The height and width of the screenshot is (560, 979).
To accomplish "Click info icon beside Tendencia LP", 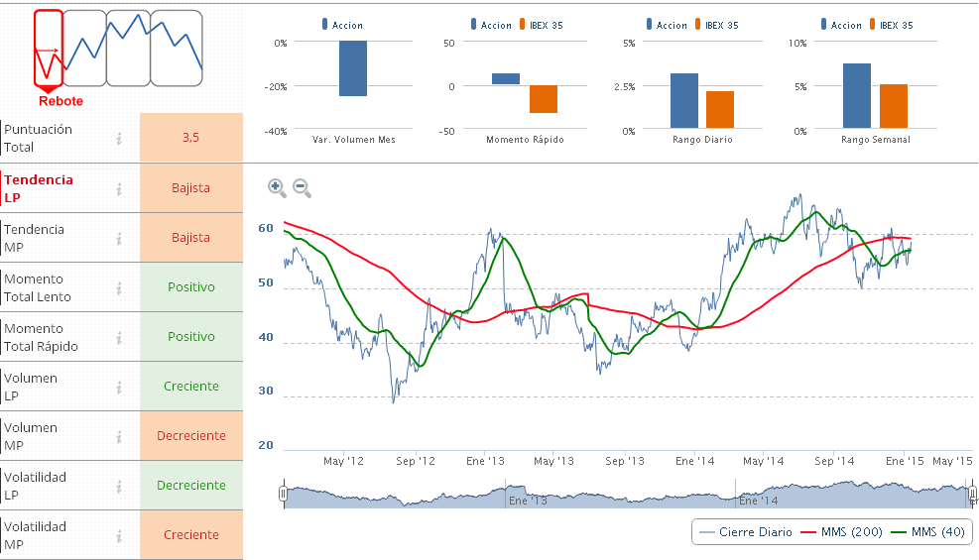I will point(119,188).
